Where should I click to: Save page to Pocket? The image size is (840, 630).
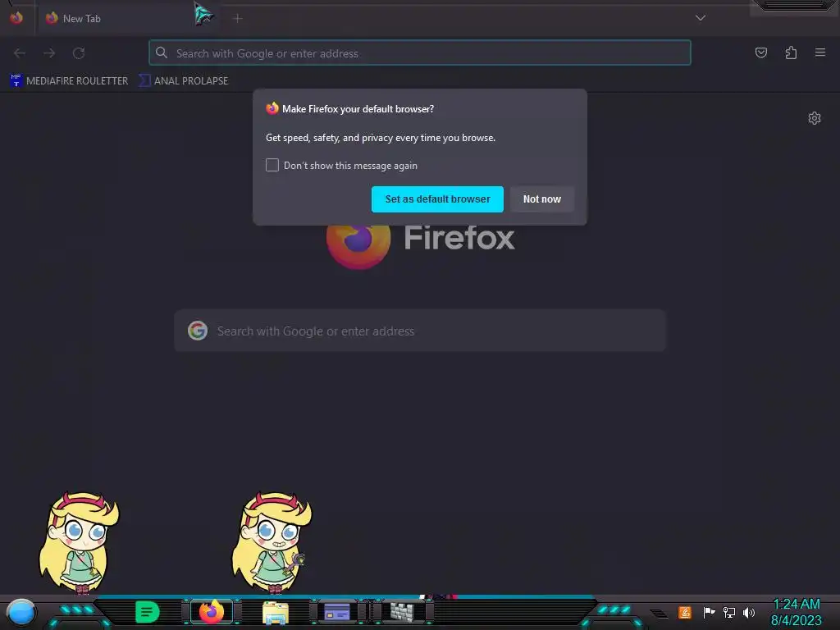[x=760, y=52]
